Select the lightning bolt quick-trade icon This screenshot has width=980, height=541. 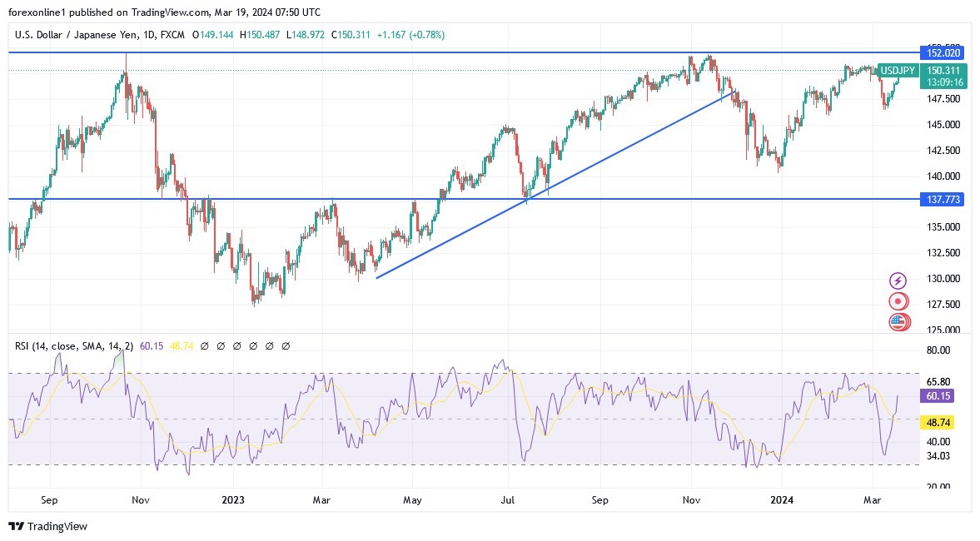click(898, 280)
